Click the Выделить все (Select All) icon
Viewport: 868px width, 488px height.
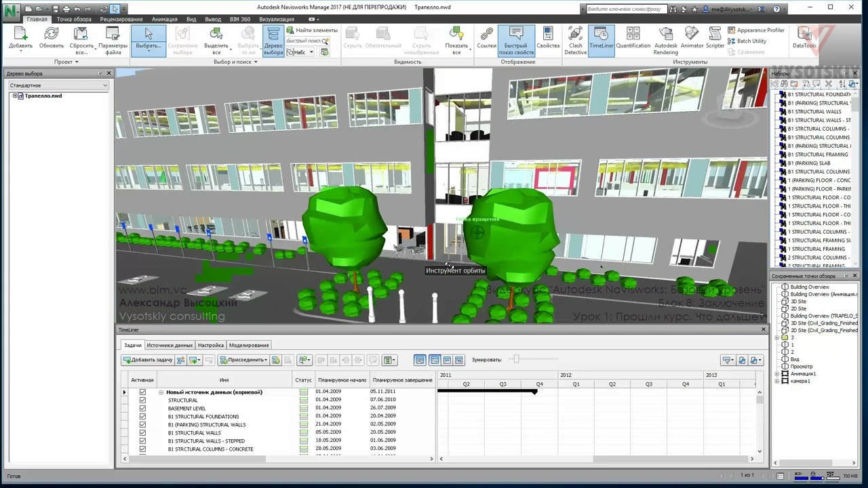216,41
